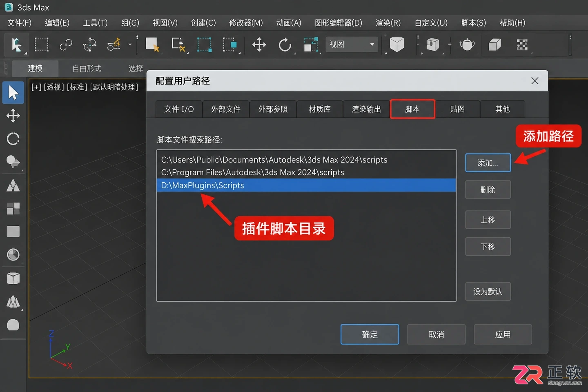Select the Select Object arrow tool in main toolbar
Image resolution: width=588 pixels, height=392 pixels.
(x=16, y=45)
